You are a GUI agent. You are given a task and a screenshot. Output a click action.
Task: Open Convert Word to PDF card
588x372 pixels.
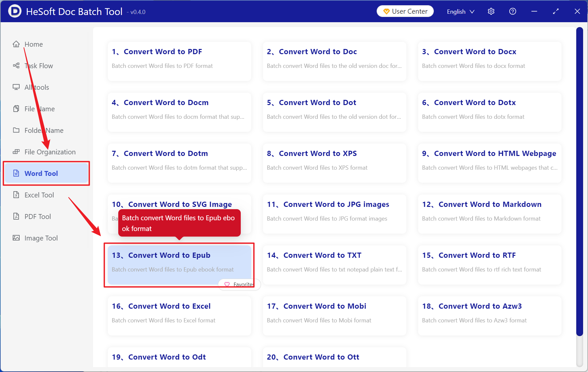(x=179, y=61)
